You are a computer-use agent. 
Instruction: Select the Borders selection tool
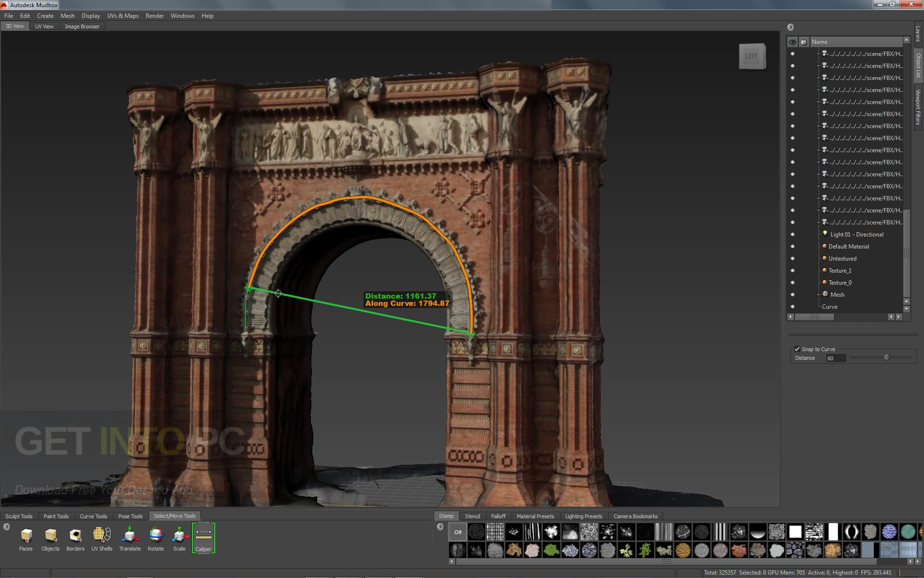click(x=75, y=538)
